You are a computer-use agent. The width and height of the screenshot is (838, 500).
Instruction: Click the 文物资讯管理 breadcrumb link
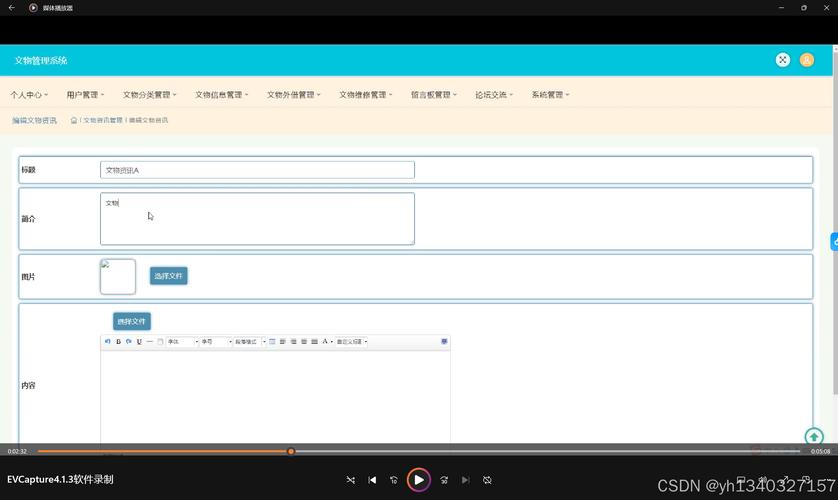(x=102, y=120)
